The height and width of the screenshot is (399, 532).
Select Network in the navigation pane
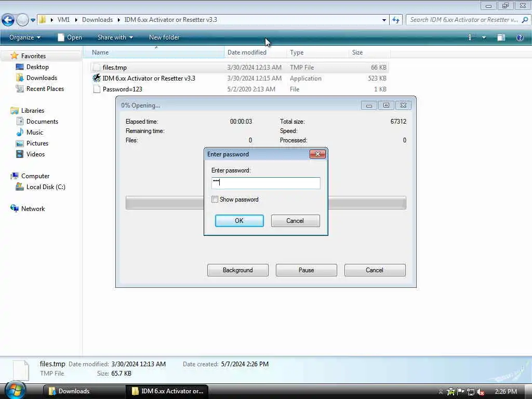(x=33, y=209)
